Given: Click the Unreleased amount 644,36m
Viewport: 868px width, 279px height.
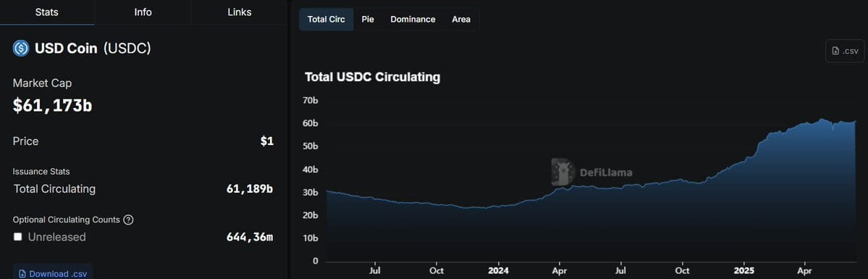Looking at the screenshot, I should pos(250,238).
